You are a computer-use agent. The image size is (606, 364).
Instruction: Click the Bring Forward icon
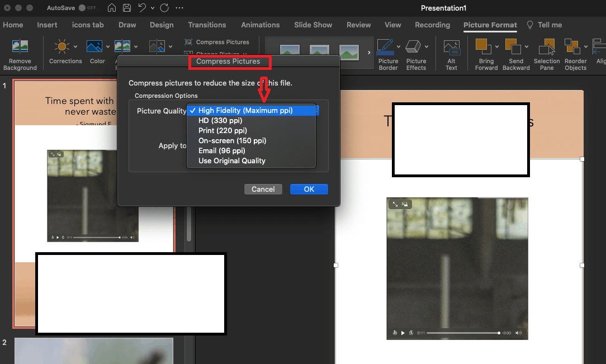coord(483,46)
